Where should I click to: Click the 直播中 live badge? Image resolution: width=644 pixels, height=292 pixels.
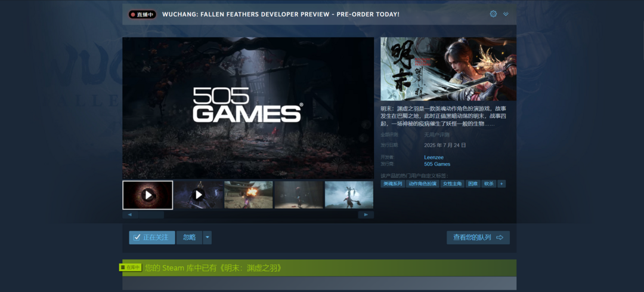[x=142, y=14]
